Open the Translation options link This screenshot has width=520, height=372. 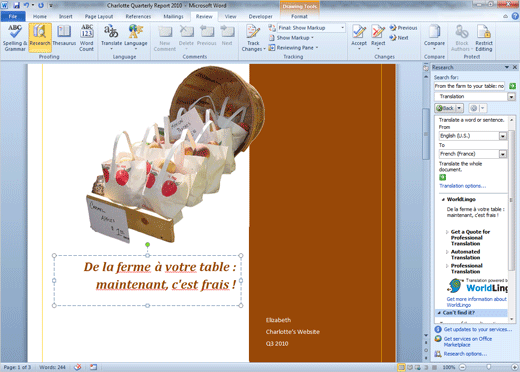click(462, 186)
